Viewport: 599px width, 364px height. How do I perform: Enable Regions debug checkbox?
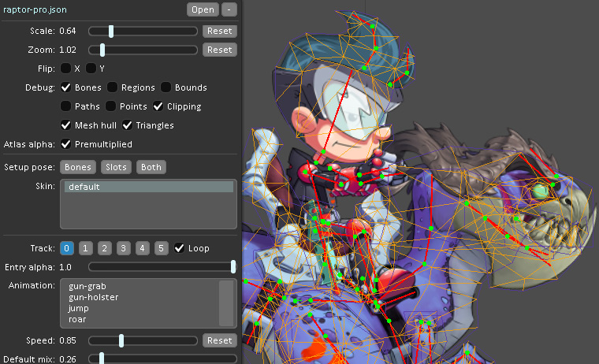[113, 87]
